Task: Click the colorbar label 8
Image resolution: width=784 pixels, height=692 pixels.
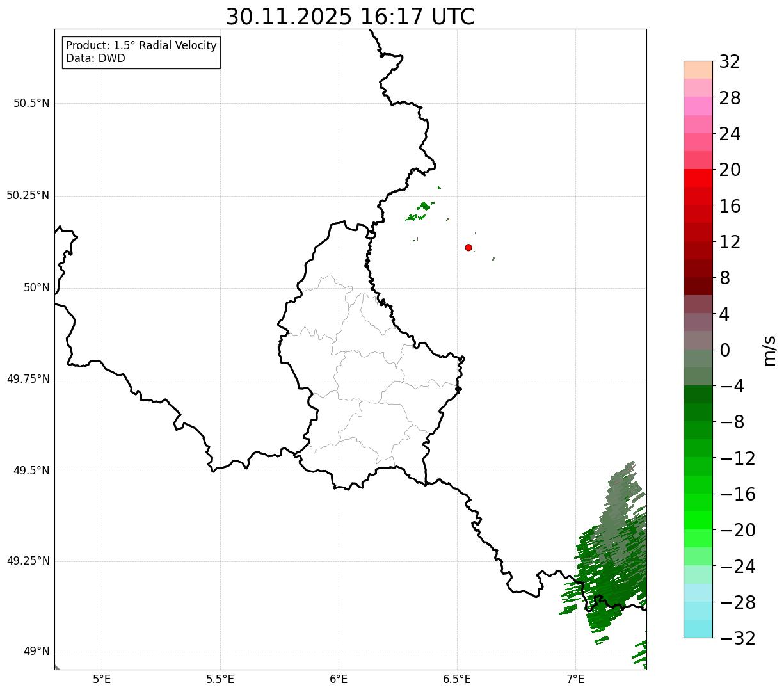Action: click(724, 278)
